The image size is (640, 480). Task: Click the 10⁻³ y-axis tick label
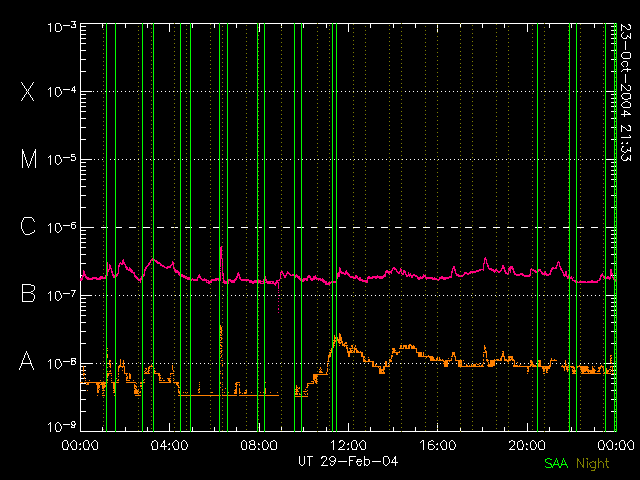(62, 27)
